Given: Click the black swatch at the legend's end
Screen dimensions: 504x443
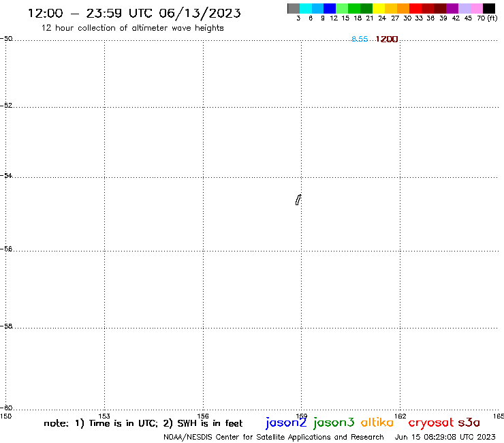Looking at the screenshot, I should point(488,8).
